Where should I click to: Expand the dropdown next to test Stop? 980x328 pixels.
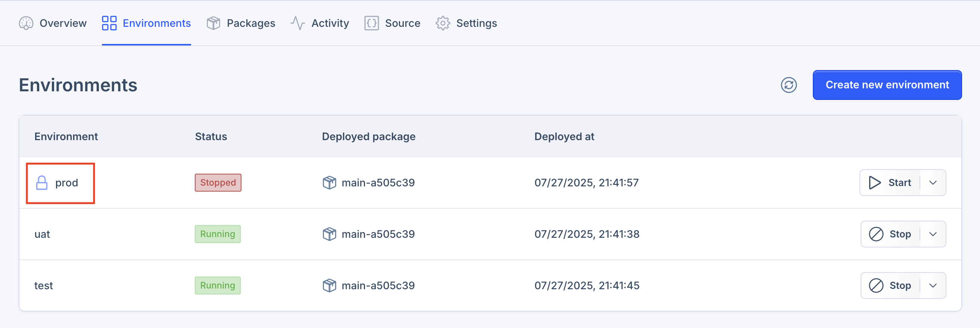933,286
